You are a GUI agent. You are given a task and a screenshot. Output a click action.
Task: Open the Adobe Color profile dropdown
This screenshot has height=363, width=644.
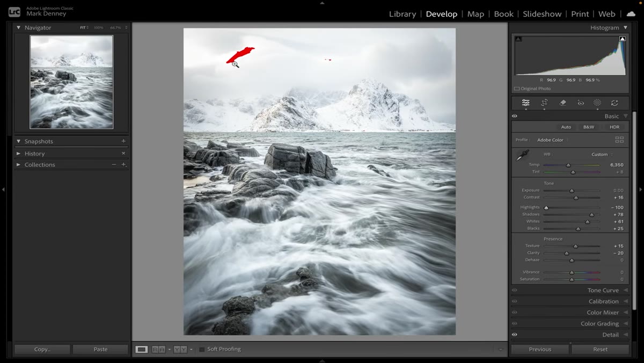tap(553, 140)
